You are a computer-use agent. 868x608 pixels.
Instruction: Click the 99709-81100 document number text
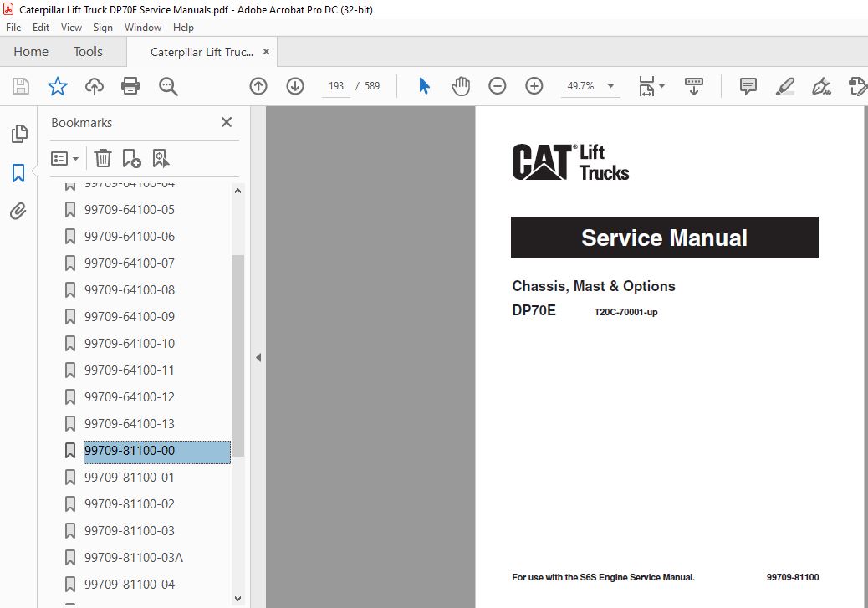(x=792, y=577)
